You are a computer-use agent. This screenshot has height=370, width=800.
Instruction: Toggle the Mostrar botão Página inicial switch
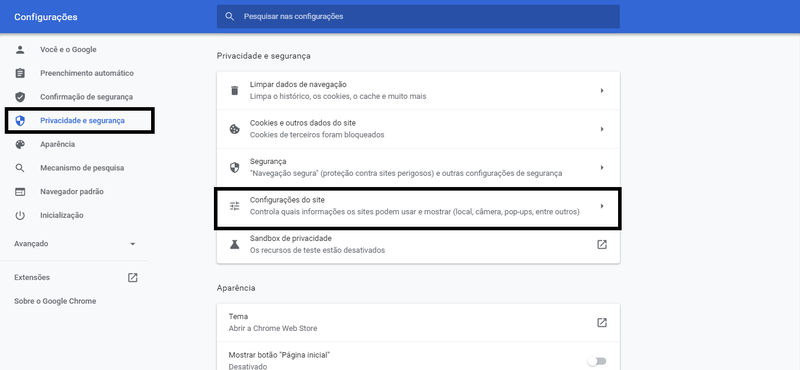click(596, 361)
